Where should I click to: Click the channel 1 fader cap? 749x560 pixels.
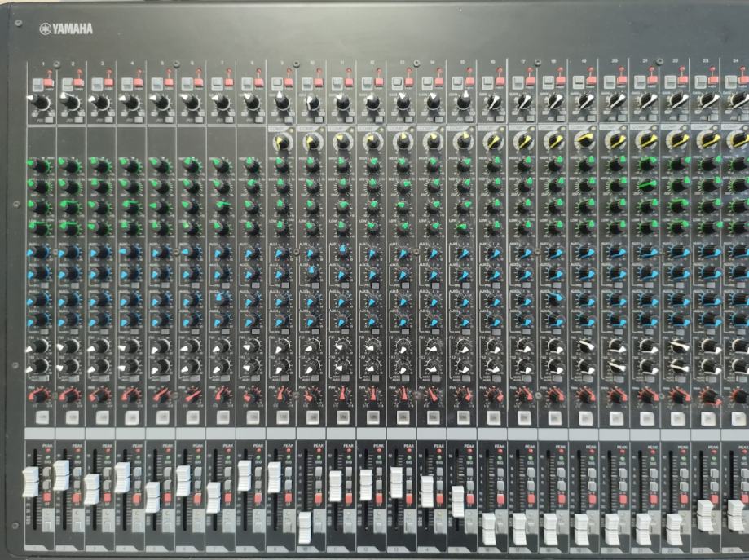pos(31,482)
